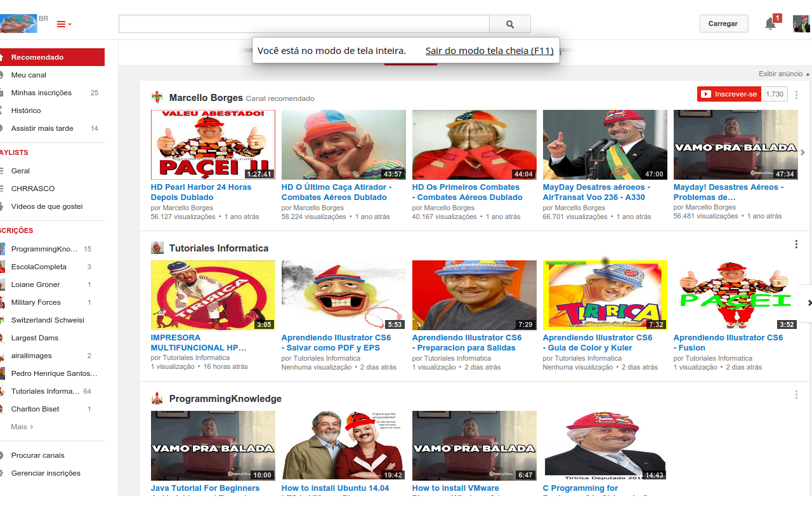This screenshot has height=508, width=812.
Task: Open Marcello Borges channel title link
Action: tap(206, 98)
